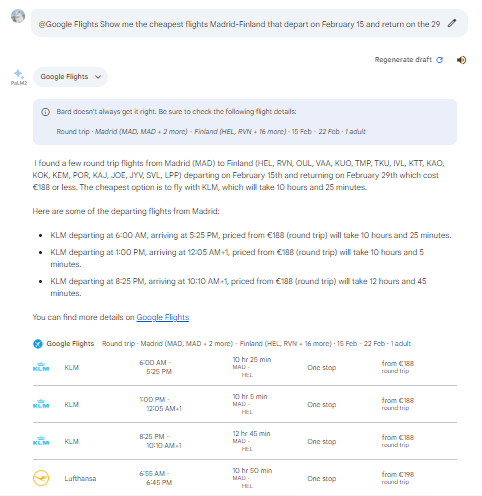482x496 pixels.
Task: Click from €188 price on 6:00 AM flight row
Action: click(398, 367)
